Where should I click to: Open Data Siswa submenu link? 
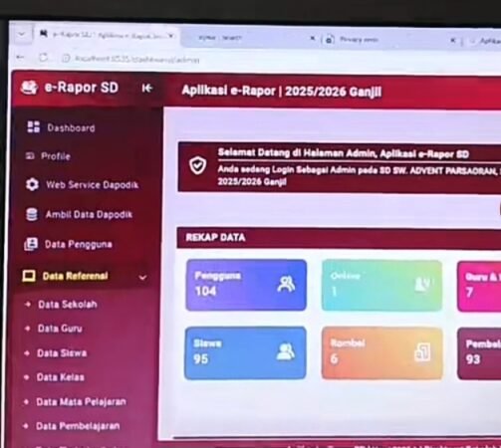pyautogui.click(x=62, y=352)
